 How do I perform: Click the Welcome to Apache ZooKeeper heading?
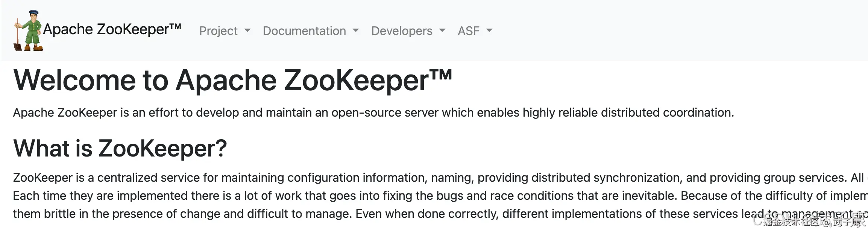(232, 80)
